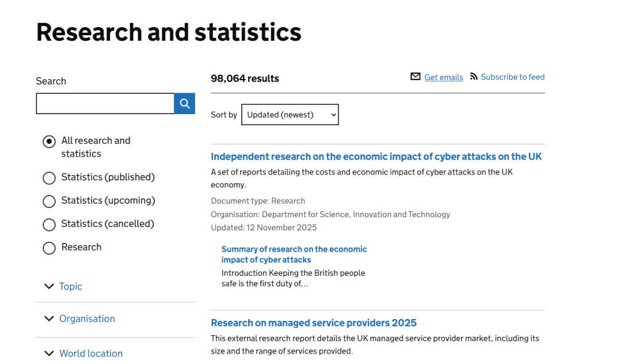Click the RSS feed icon
Viewport: 632px width, 364px height.
[473, 76]
